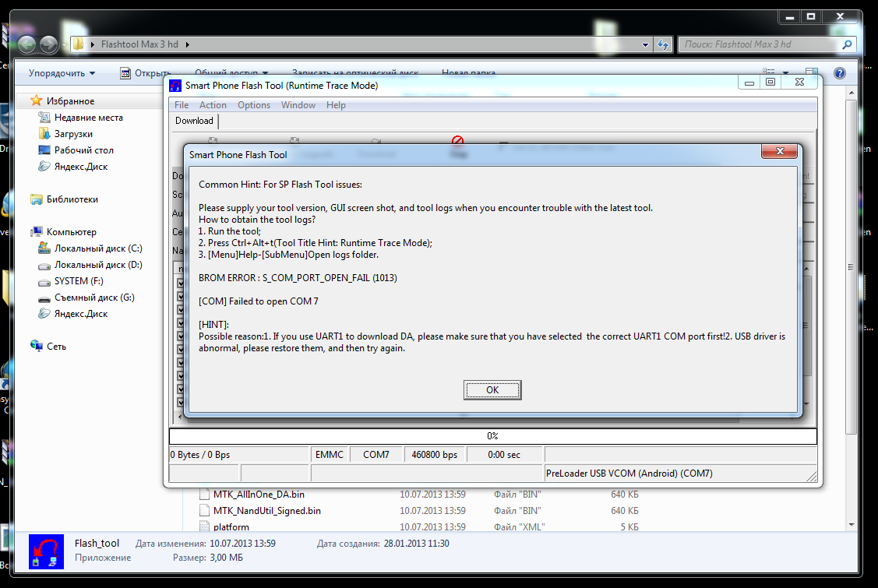Go forward in the Explorer window
The width and height of the screenshot is (878, 588).
(49, 44)
